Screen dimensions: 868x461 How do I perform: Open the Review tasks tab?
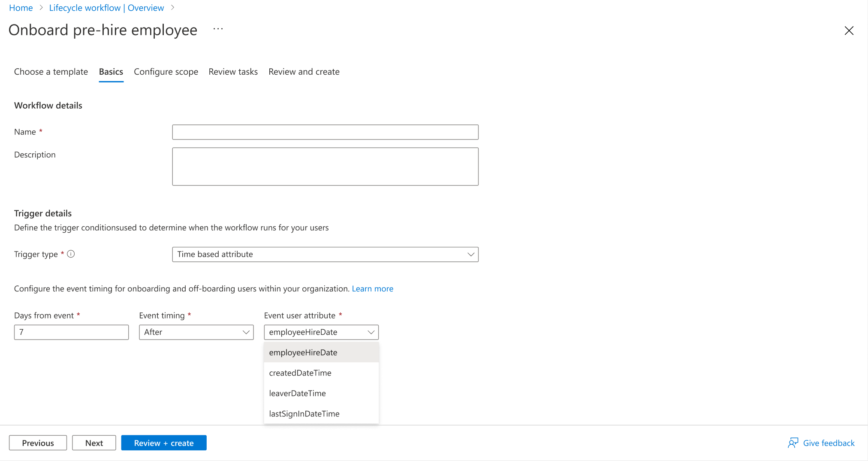point(233,72)
